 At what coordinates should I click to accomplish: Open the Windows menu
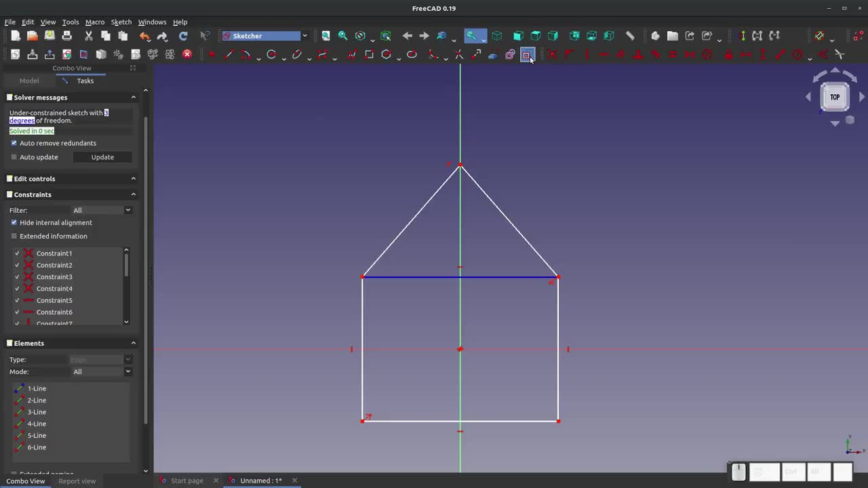click(152, 22)
